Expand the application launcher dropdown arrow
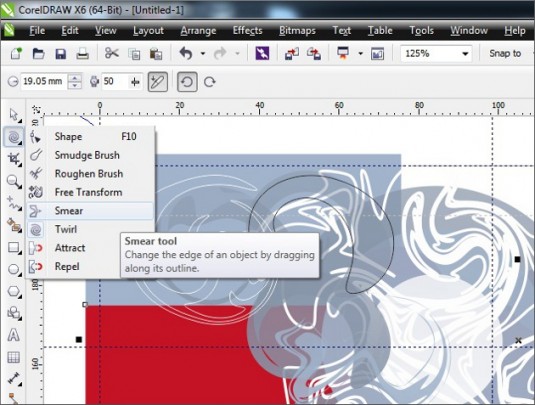Screen dimensions: 535x405 coord(360,54)
